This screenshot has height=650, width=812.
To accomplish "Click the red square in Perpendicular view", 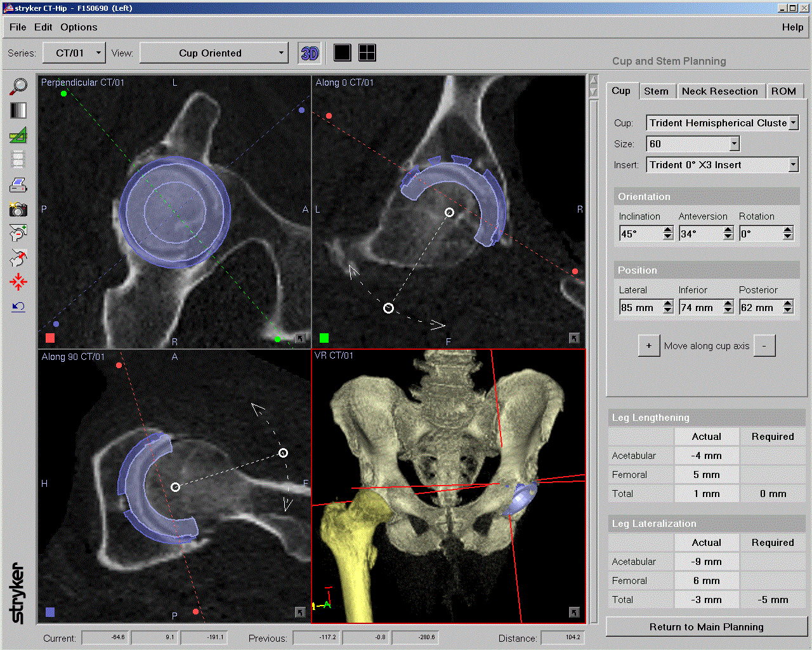I will coord(50,338).
